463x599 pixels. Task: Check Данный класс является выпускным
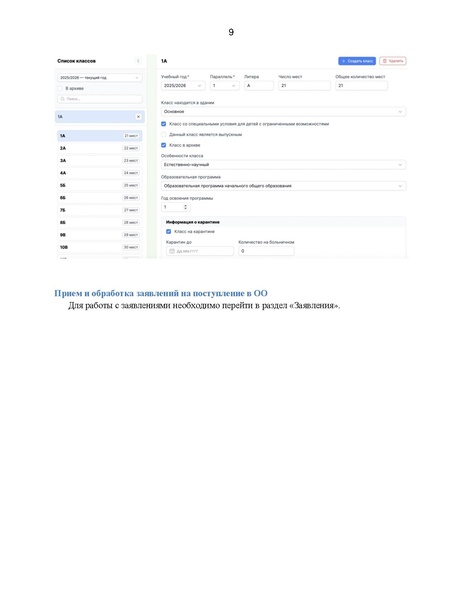coord(164,134)
